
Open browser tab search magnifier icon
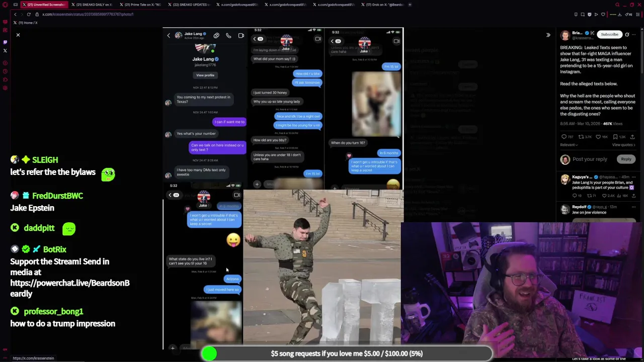617,5
